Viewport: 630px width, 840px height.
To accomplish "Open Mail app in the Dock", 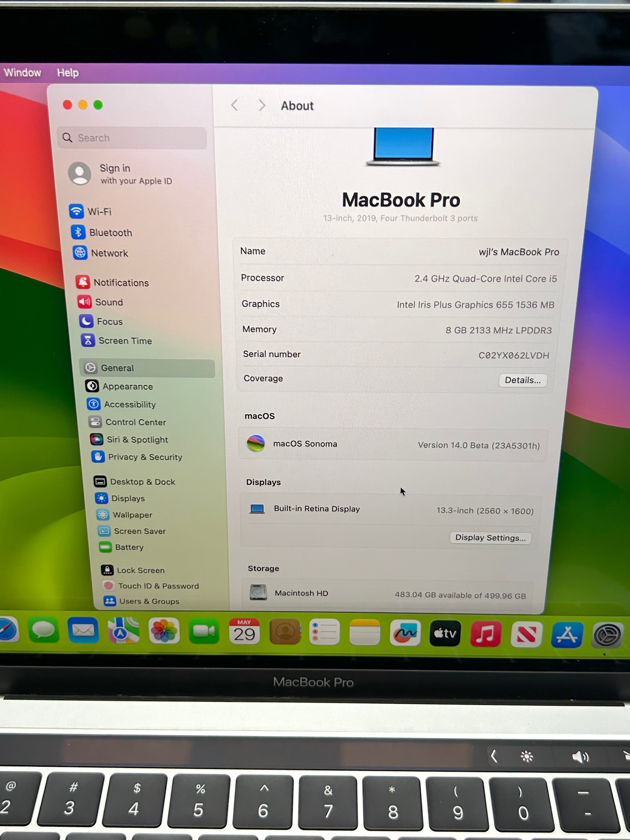I will coord(83,630).
